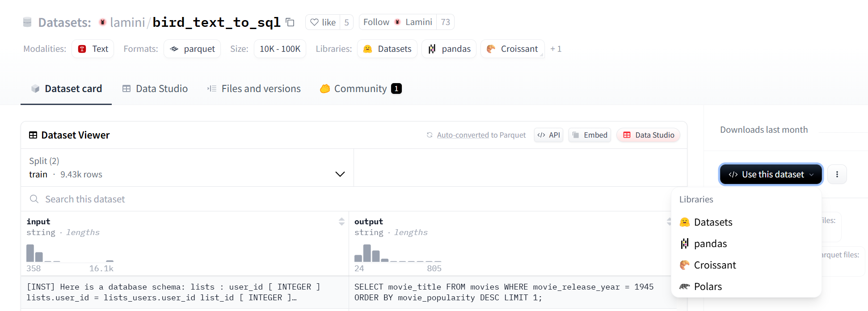Choose Croissant from the Libraries menu
The width and height of the screenshot is (868, 311).
tap(746, 265)
